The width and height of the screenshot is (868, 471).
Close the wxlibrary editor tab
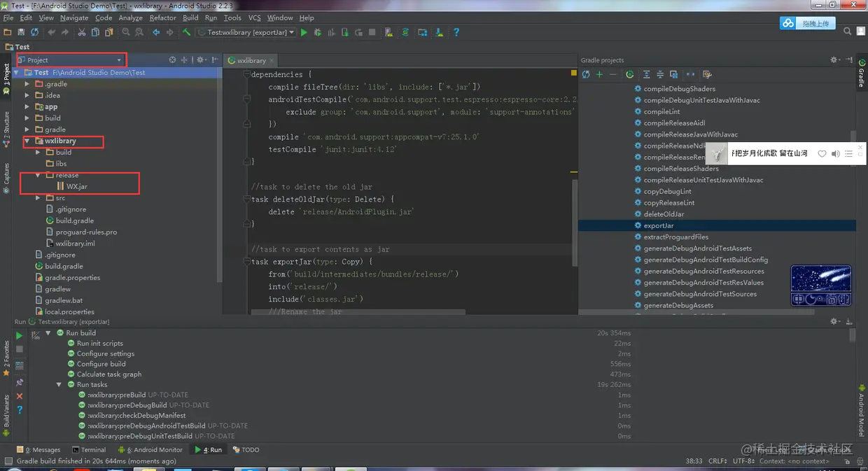coord(272,61)
